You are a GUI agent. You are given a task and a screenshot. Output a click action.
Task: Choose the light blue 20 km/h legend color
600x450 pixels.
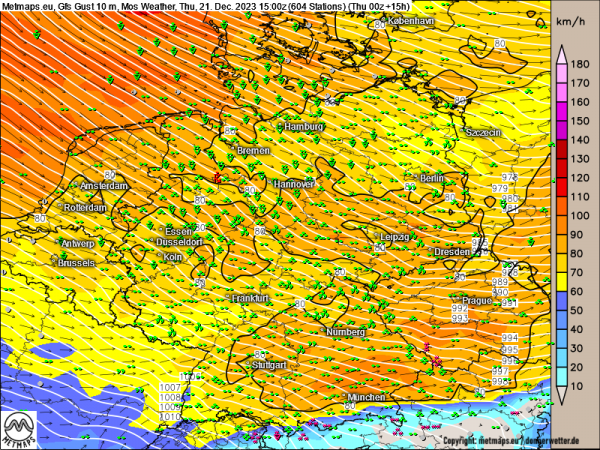564,369
